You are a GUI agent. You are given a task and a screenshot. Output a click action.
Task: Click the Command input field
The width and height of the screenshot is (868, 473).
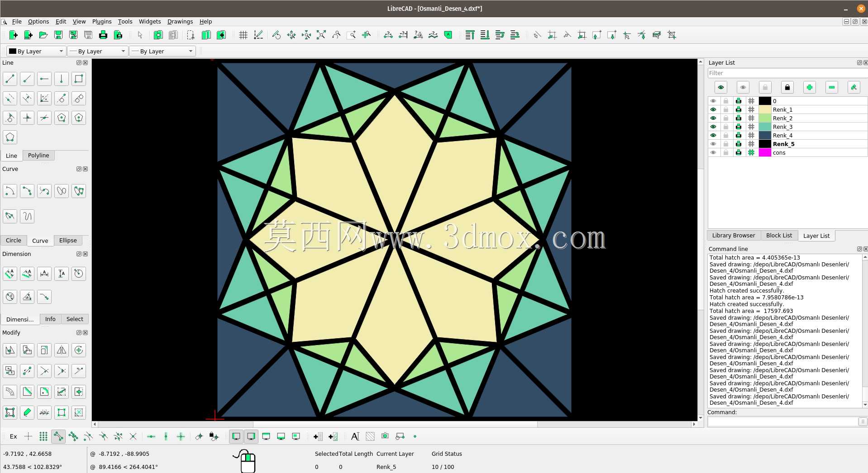783,421
